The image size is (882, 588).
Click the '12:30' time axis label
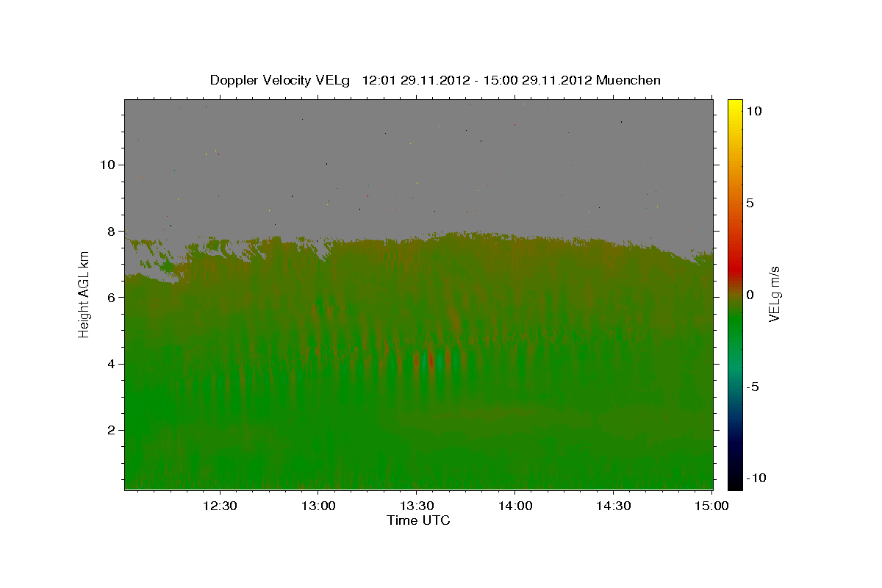click(x=219, y=506)
